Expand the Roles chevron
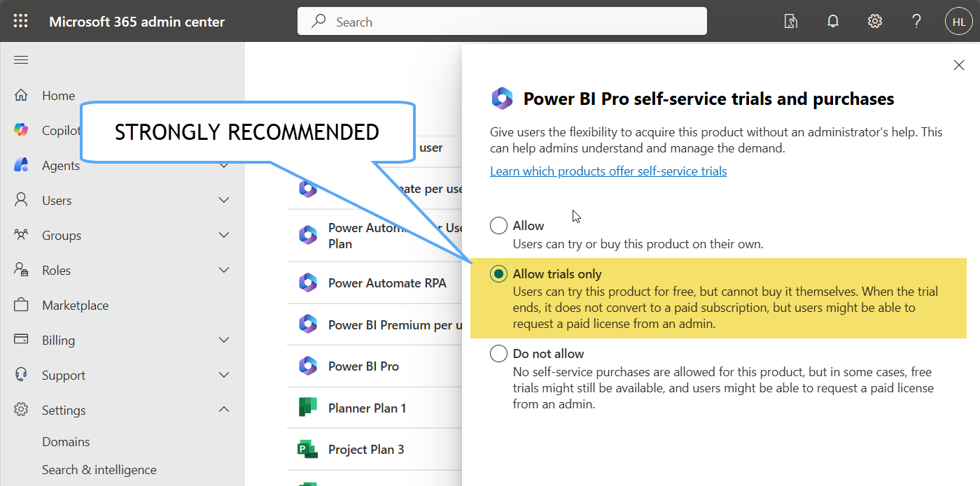This screenshot has height=486, width=980. click(x=224, y=271)
